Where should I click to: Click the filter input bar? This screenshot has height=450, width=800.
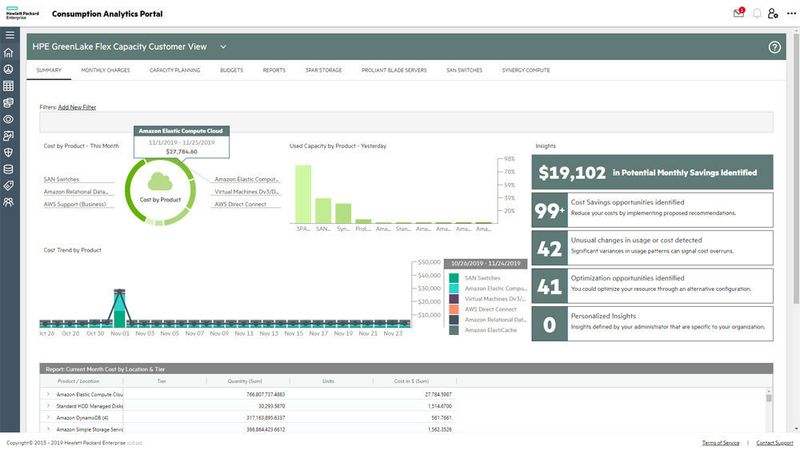click(x=406, y=122)
